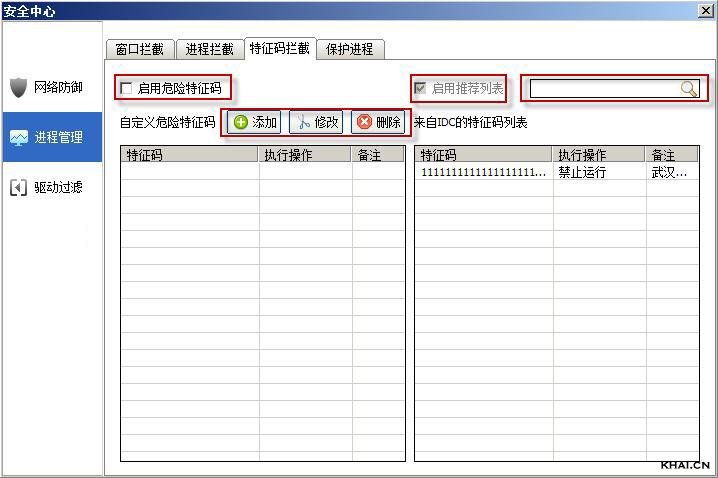Click the driver filter icon beside 驱动过滤
The image size is (718, 478).
tap(19, 187)
